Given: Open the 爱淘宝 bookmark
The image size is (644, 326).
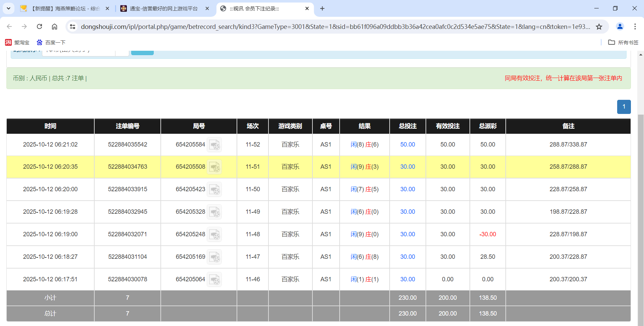Looking at the screenshot, I should coord(17,42).
